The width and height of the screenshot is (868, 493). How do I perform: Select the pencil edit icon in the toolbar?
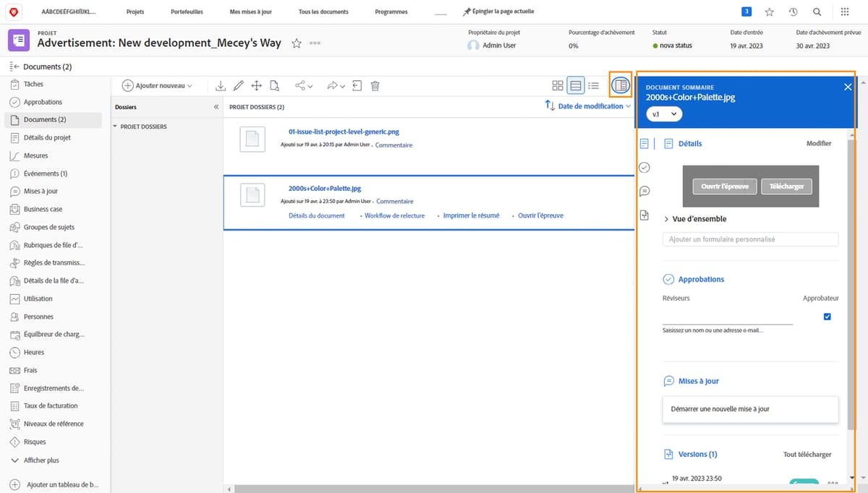pyautogui.click(x=239, y=85)
